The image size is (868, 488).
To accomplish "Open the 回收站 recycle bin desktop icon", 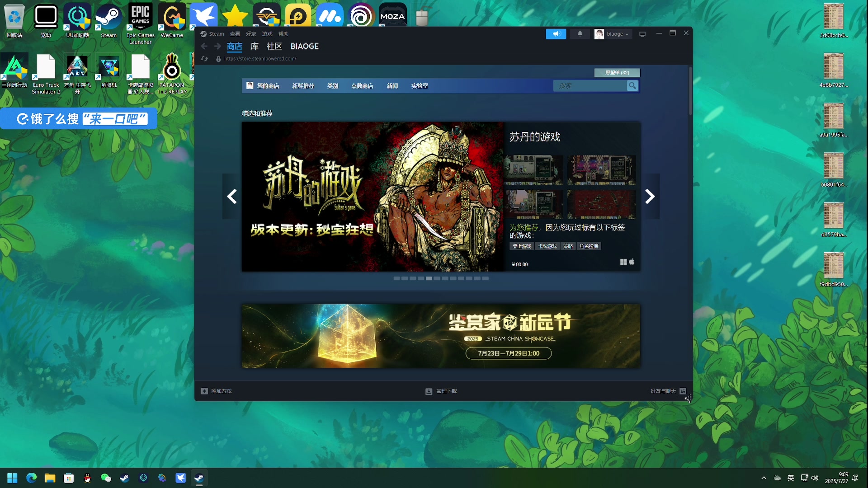I will tap(14, 20).
